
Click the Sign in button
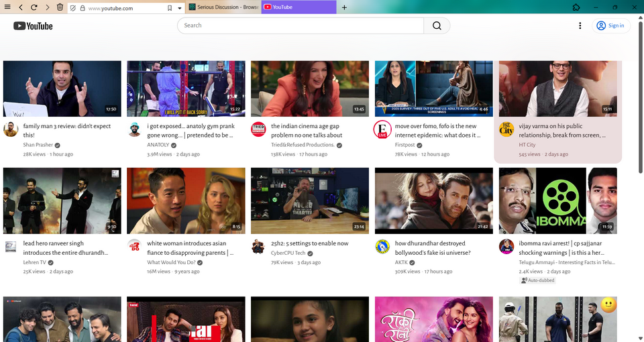point(610,25)
